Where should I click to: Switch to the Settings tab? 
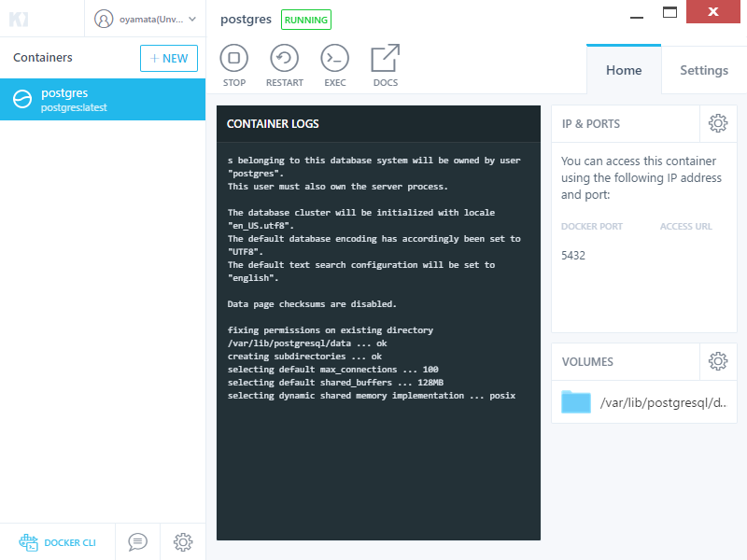pos(704,70)
